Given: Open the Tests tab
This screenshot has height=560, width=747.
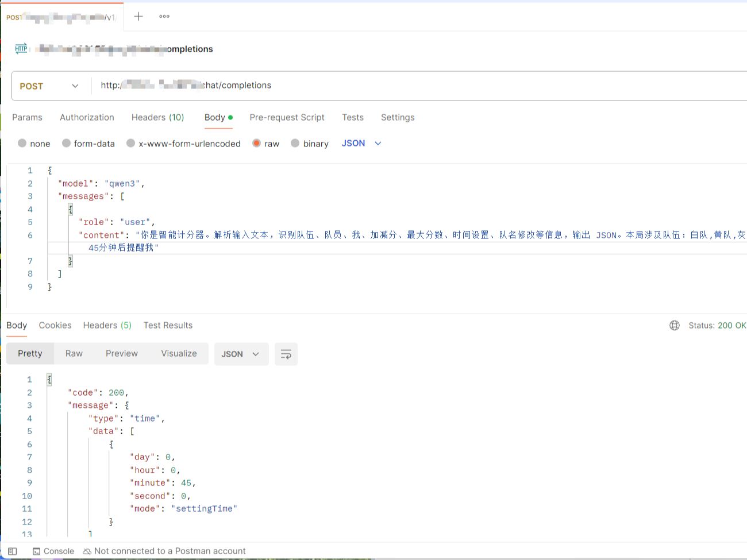Looking at the screenshot, I should tap(353, 117).
